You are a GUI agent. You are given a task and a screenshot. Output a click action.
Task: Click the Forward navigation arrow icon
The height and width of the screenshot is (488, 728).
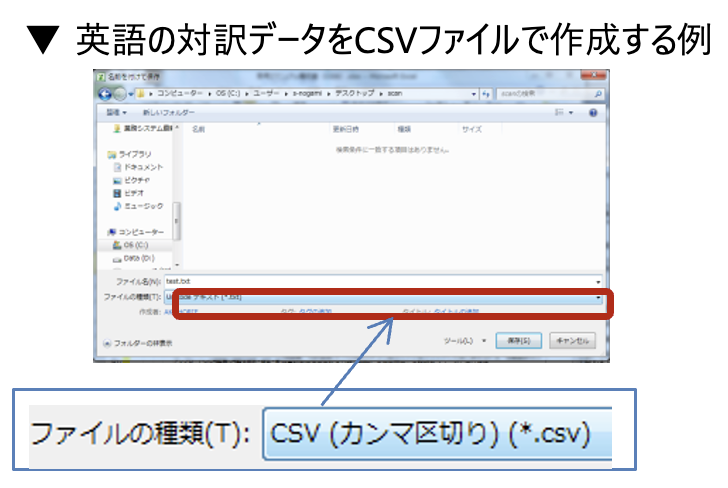point(119,94)
